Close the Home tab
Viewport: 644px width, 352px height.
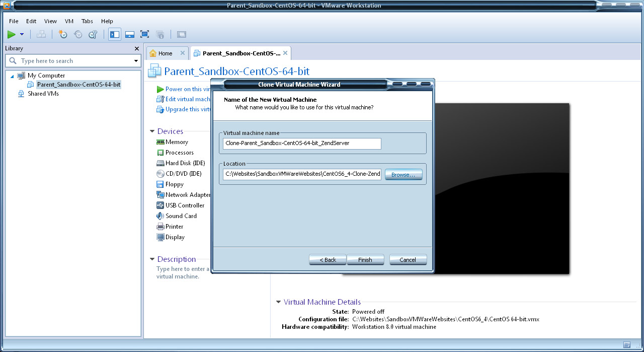click(183, 53)
